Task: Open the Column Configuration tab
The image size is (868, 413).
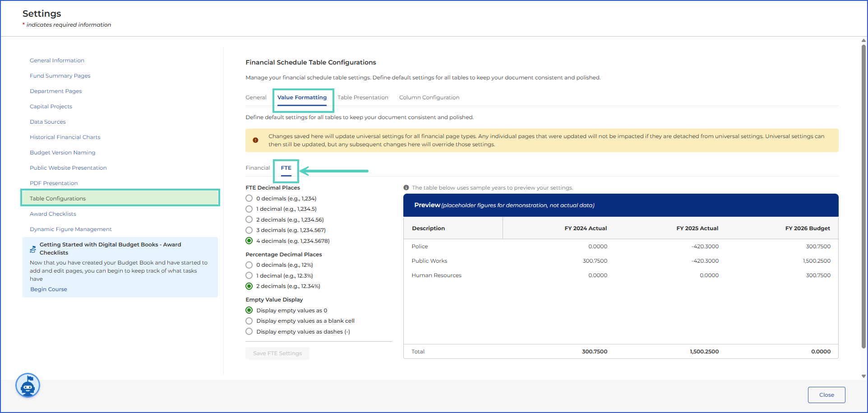Action: 429,97
